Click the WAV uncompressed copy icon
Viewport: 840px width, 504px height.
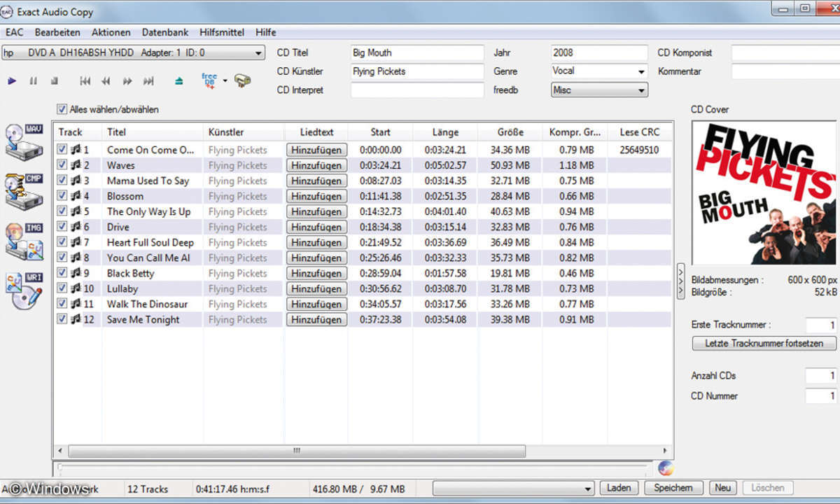point(24,141)
